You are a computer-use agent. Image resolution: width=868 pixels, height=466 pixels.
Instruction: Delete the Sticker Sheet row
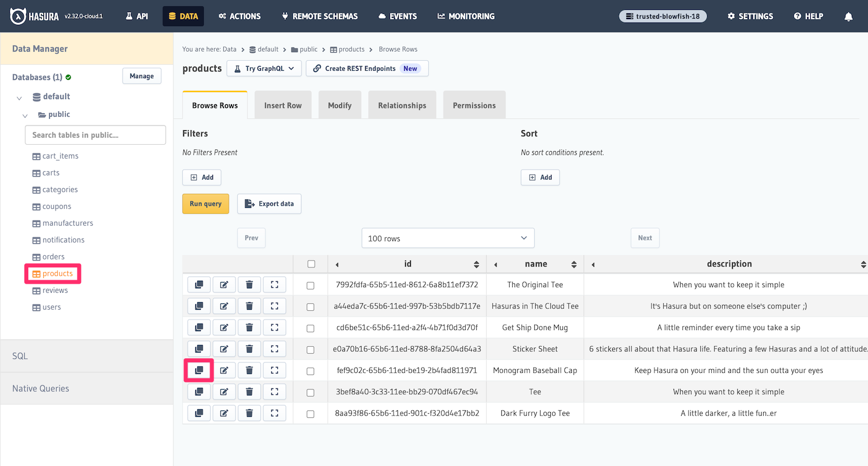(x=249, y=349)
